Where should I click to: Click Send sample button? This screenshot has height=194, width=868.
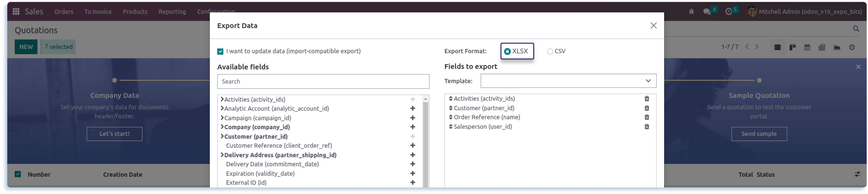point(759,134)
